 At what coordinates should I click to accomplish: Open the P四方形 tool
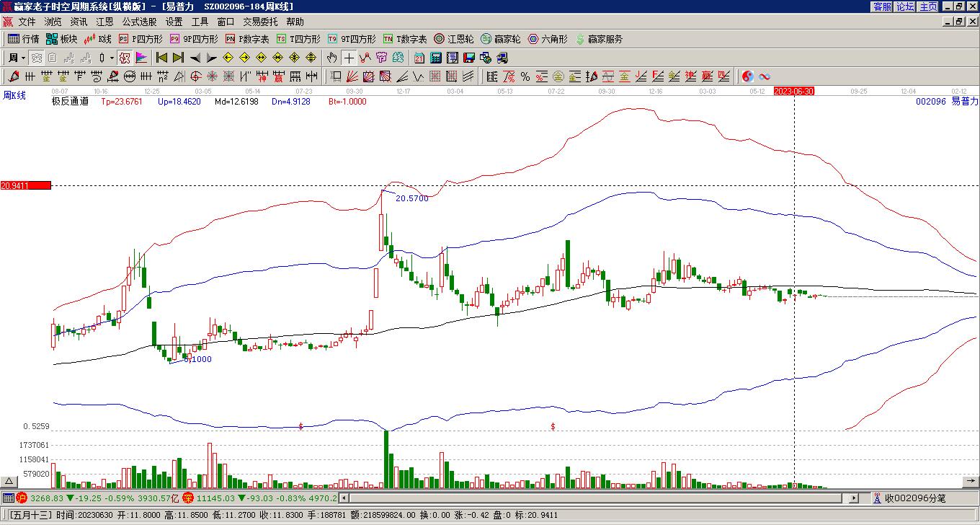click(x=141, y=39)
